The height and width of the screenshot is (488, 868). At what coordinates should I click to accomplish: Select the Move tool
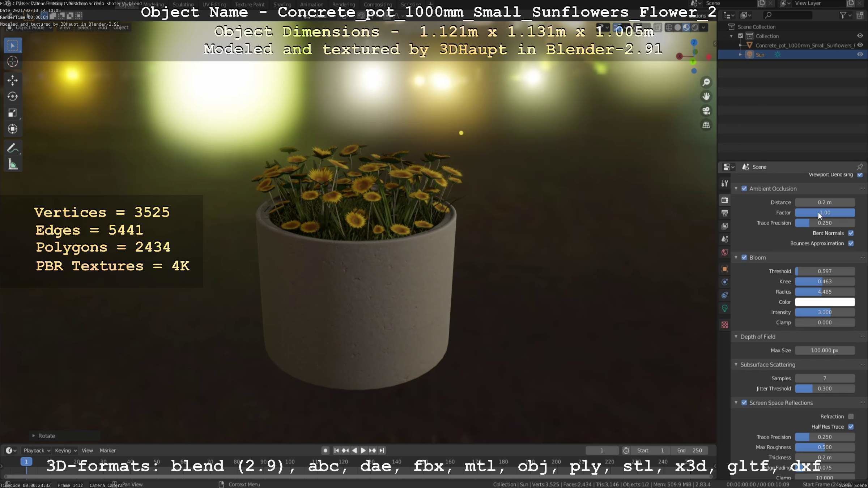13,80
